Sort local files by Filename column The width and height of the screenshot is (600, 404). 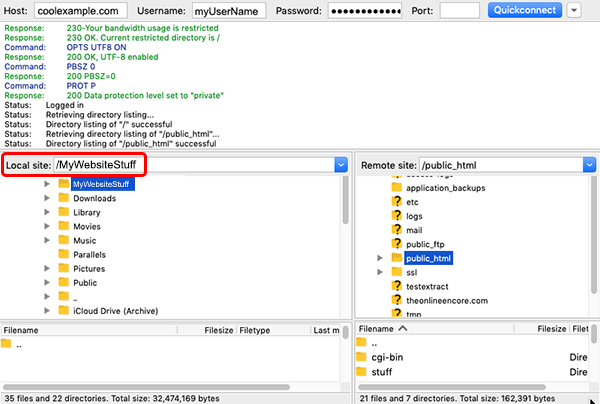[x=89, y=330]
